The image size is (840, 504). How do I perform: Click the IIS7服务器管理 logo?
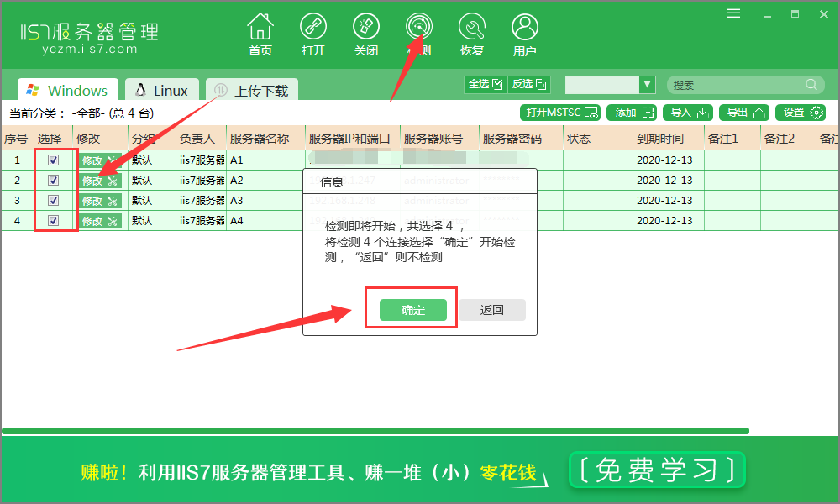tap(89, 37)
